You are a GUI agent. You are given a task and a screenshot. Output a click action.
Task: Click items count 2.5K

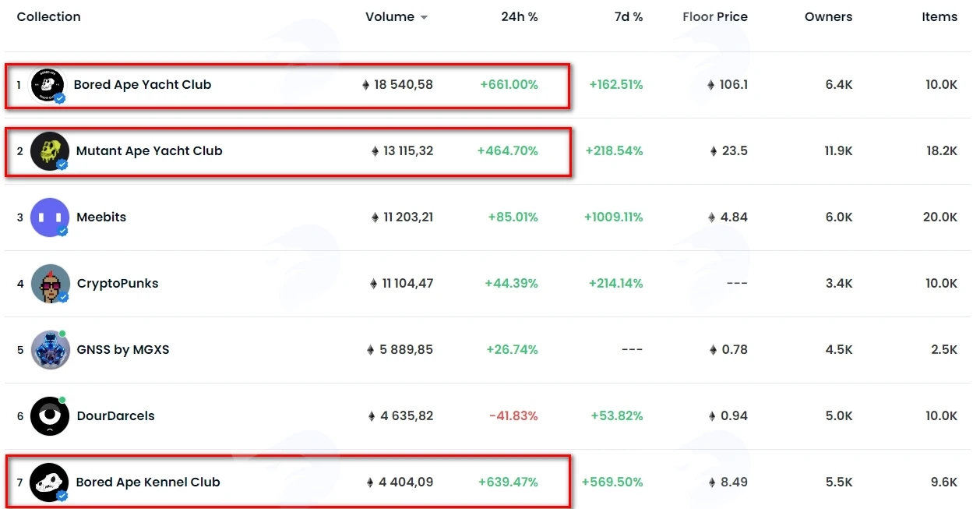(x=944, y=350)
